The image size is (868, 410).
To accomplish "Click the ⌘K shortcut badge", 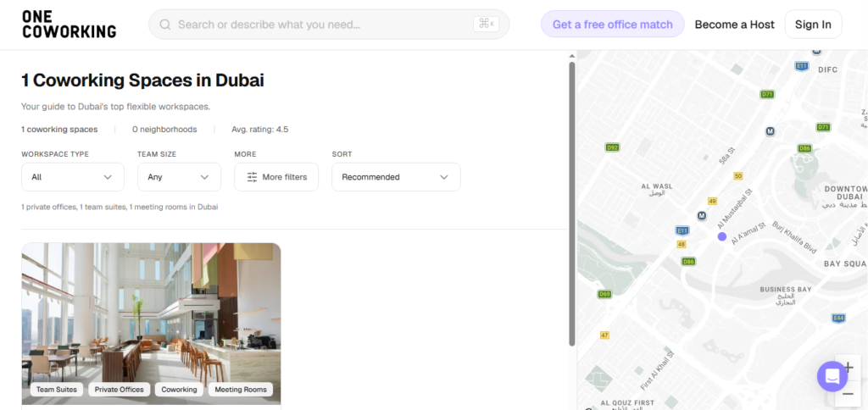I will (486, 24).
